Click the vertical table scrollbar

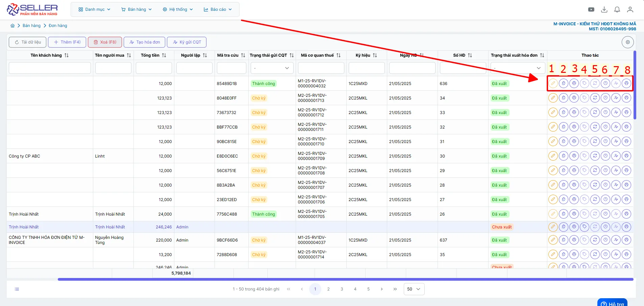tap(635, 85)
